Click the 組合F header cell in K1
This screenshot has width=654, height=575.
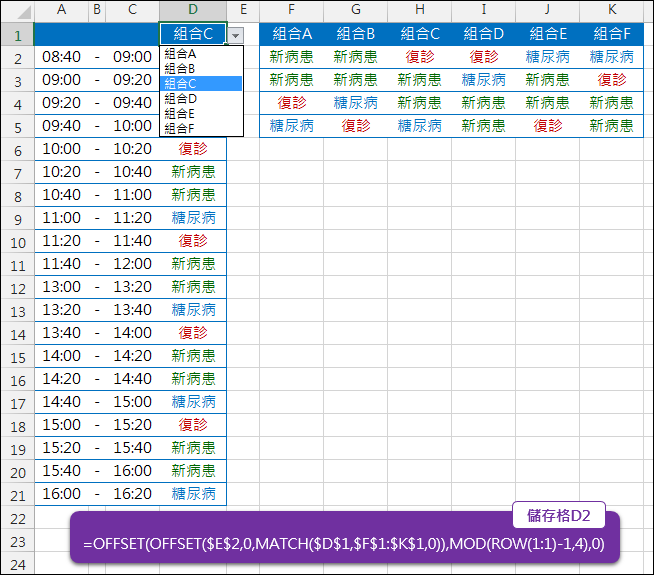click(x=611, y=34)
